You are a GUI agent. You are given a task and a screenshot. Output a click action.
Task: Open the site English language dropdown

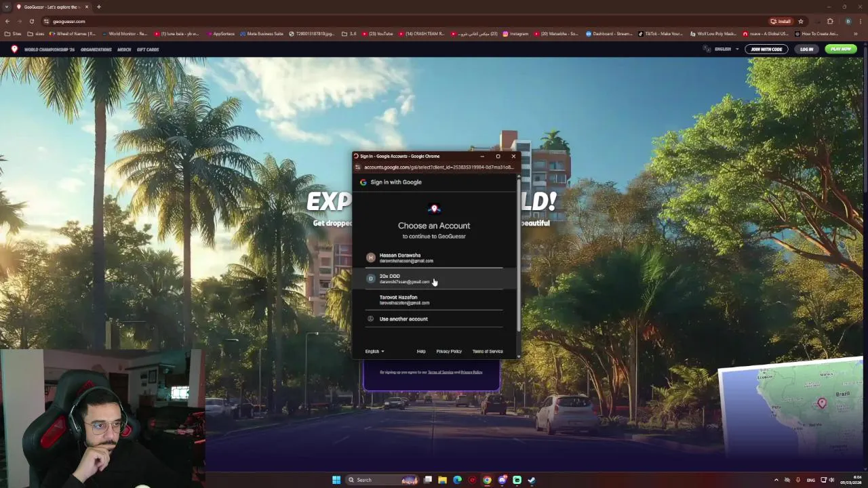point(722,49)
